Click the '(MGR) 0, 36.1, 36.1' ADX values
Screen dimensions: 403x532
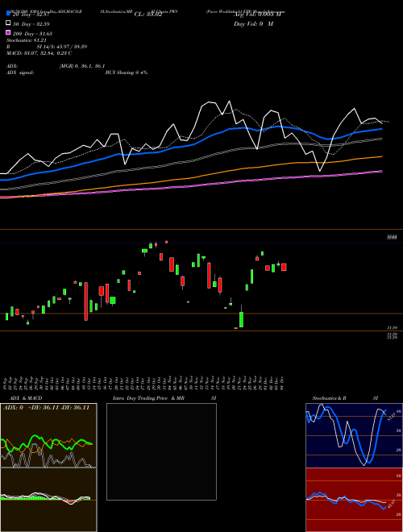[81, 66]
